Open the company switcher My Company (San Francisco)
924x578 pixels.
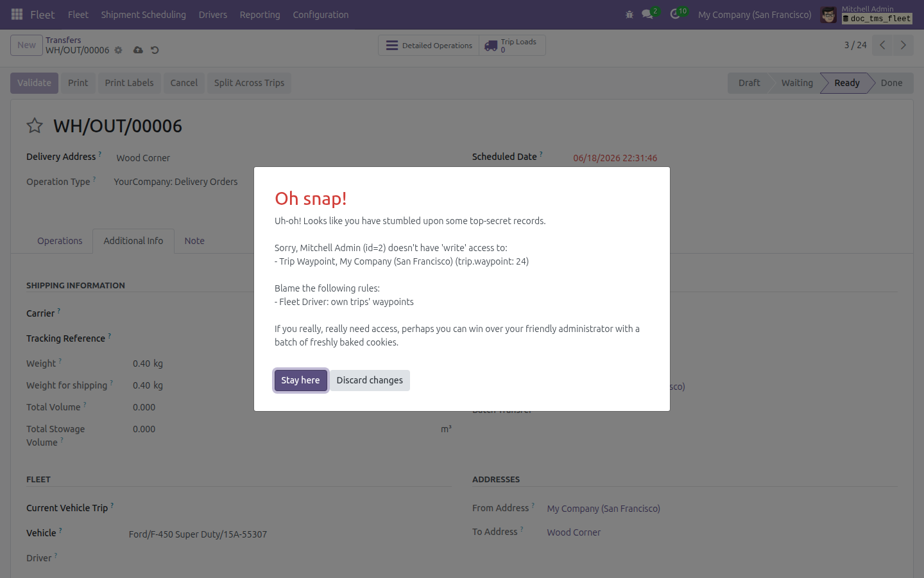(x=755, y=14)
